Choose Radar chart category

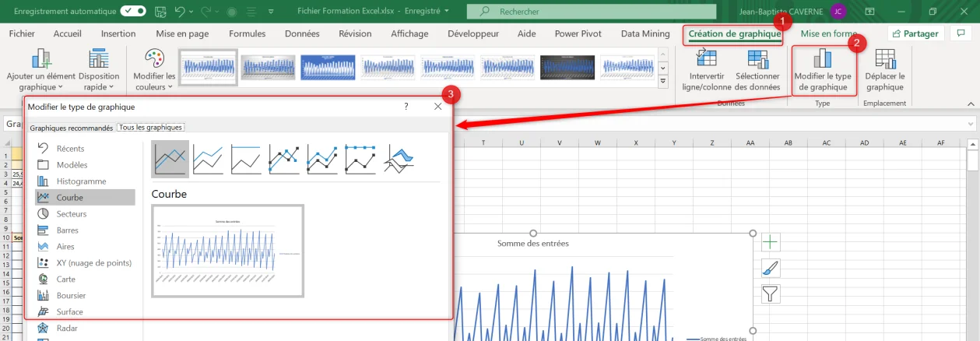click(85, 328)
